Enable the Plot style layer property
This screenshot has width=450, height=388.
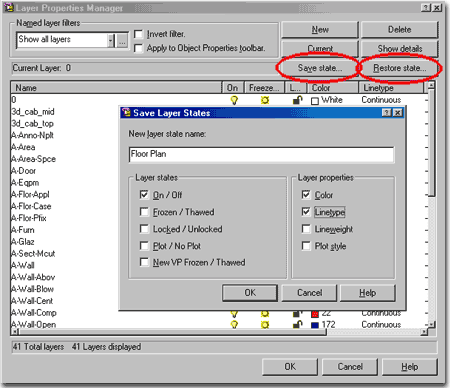306,246
